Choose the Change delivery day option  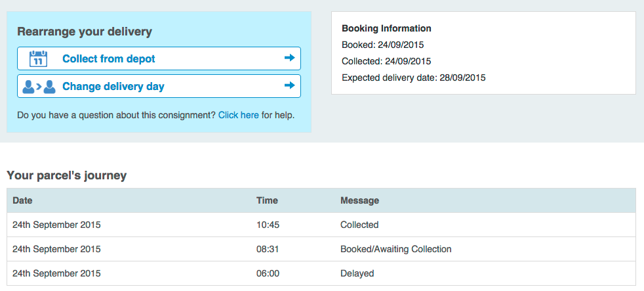coord(113,86)
